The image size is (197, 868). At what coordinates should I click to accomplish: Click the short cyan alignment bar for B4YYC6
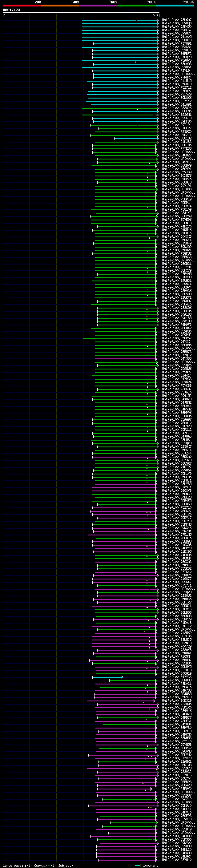pos(108,677)
